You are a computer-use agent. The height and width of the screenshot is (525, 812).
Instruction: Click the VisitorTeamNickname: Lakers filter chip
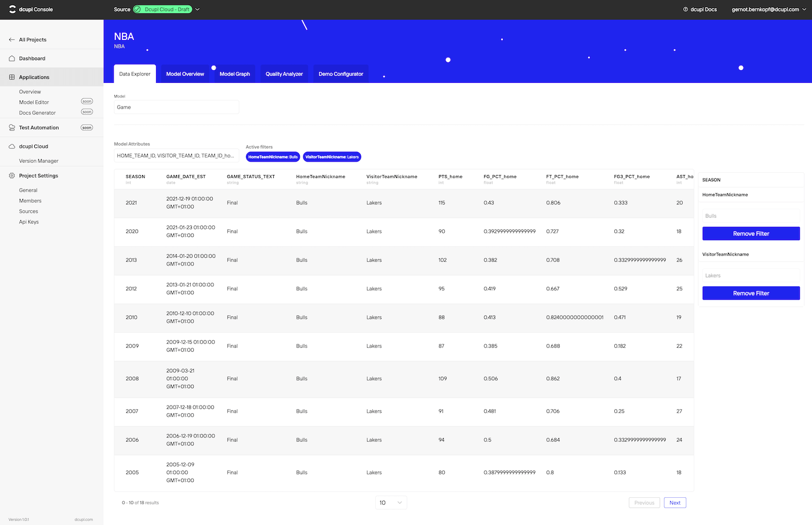tap(332, 156)
